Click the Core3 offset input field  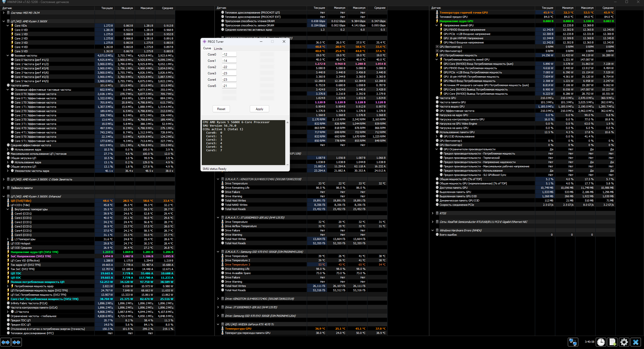click(x=229, y=73)
